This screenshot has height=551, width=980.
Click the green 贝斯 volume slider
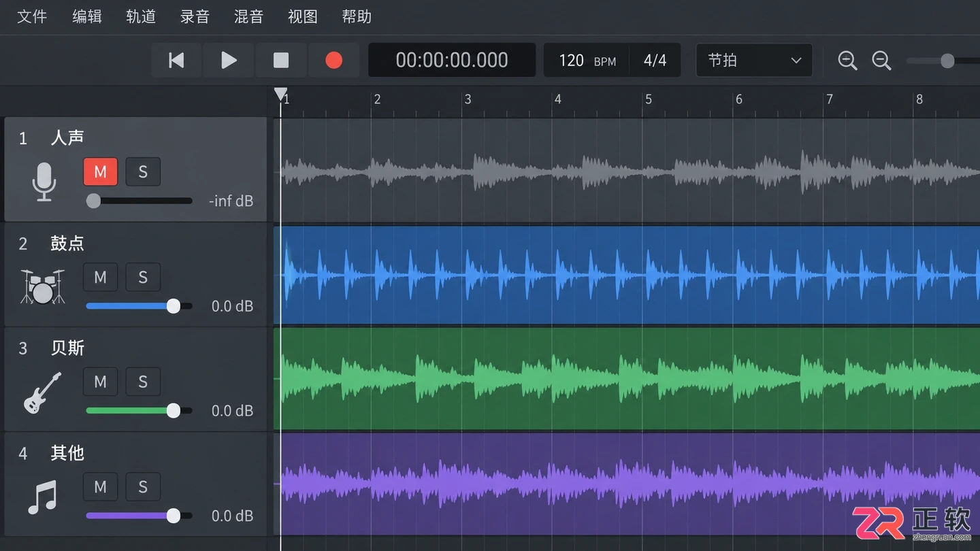point(139,411)
